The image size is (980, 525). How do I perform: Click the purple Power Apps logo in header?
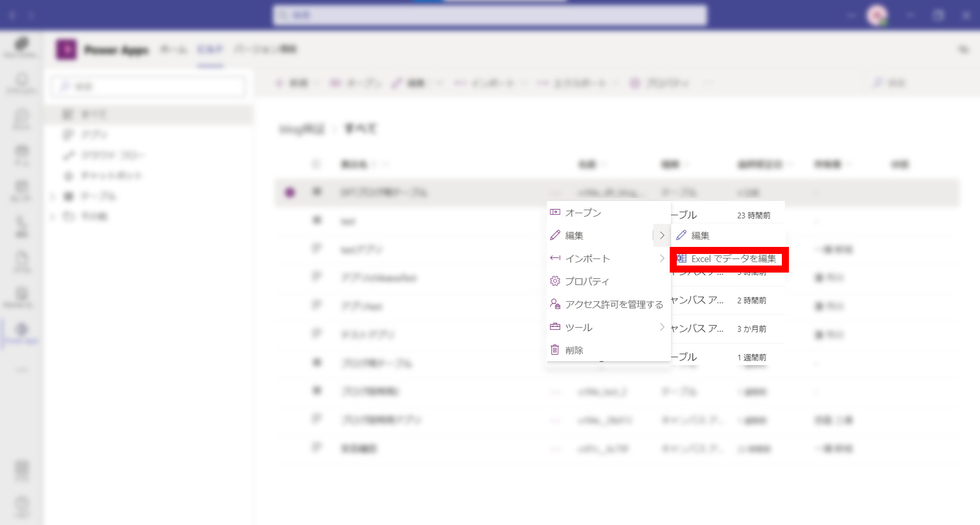pos(66,50)
